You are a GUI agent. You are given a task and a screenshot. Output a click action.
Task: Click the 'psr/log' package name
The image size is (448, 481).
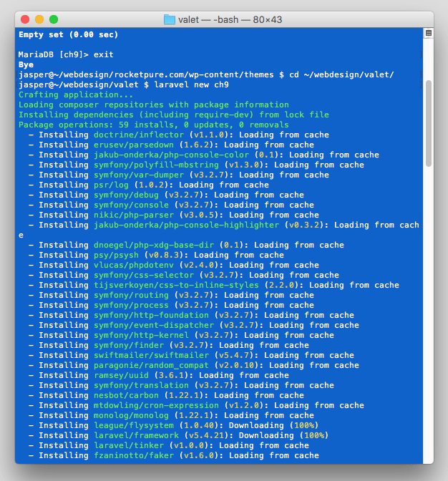pyautogui.click(x=111, y=185)
